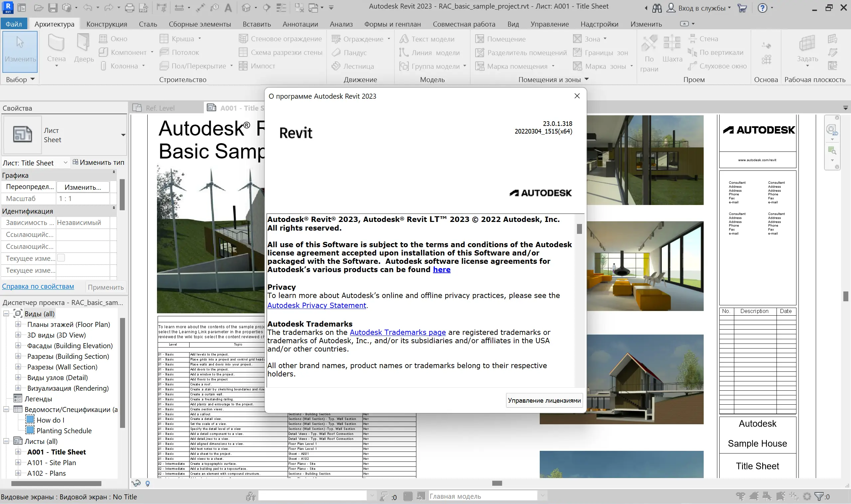Expand the A101 - Site Plan sheet node
This screenshot has width=851, height=504.
18,462
